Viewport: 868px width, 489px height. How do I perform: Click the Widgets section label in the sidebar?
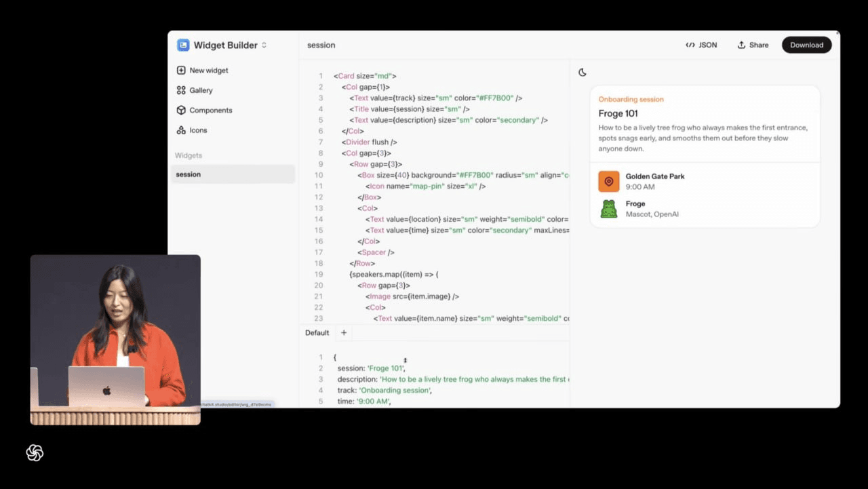click(x=189, y=156)
